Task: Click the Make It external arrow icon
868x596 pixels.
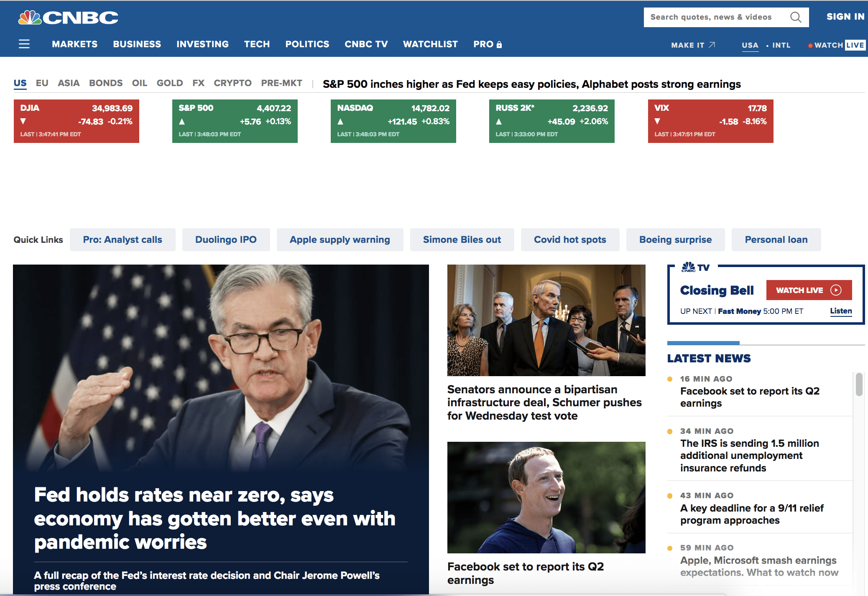Action: 712,45
